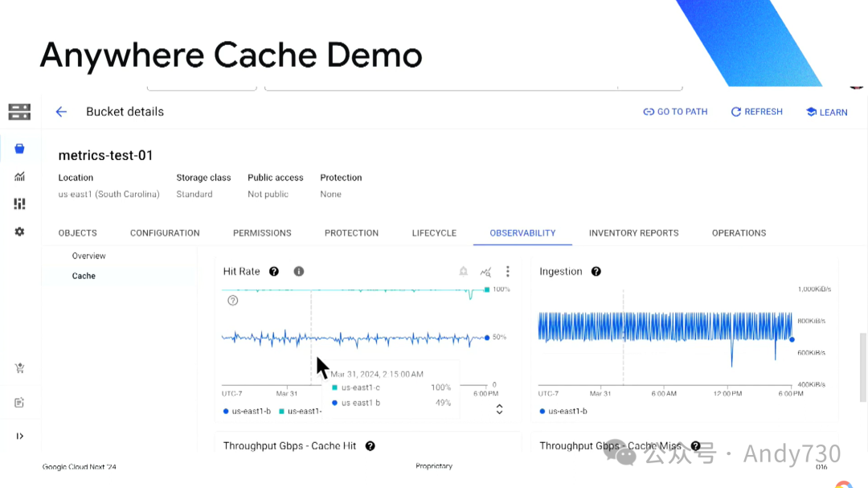Open Monitoring chart icon in sidebar

click(19, 177)
